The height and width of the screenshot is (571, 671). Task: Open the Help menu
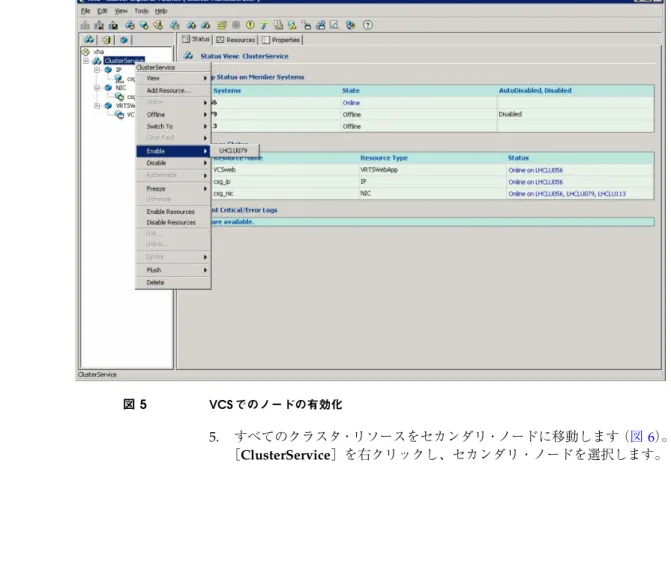click(161, 11)
